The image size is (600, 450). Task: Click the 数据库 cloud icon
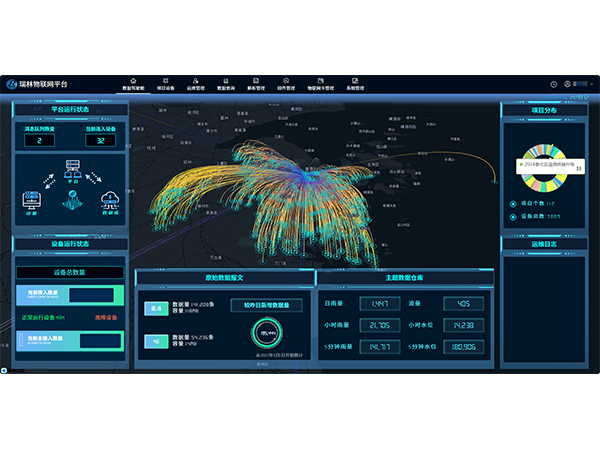click(x=108, y=198)
